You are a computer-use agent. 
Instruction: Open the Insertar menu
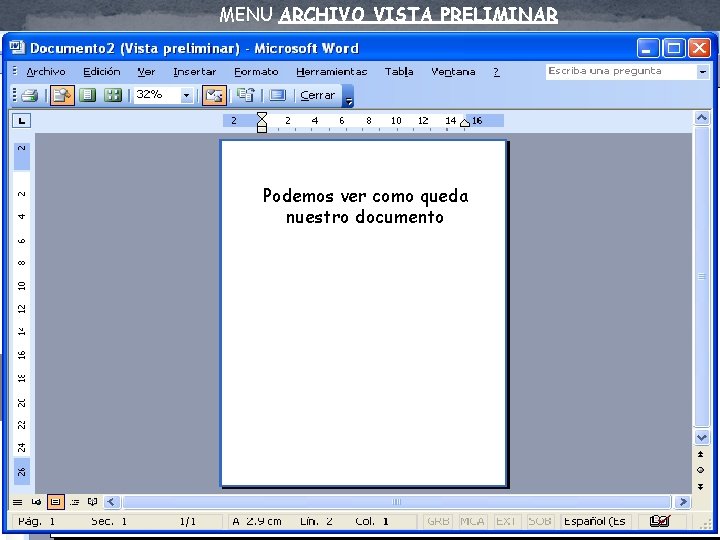(194, 72)
